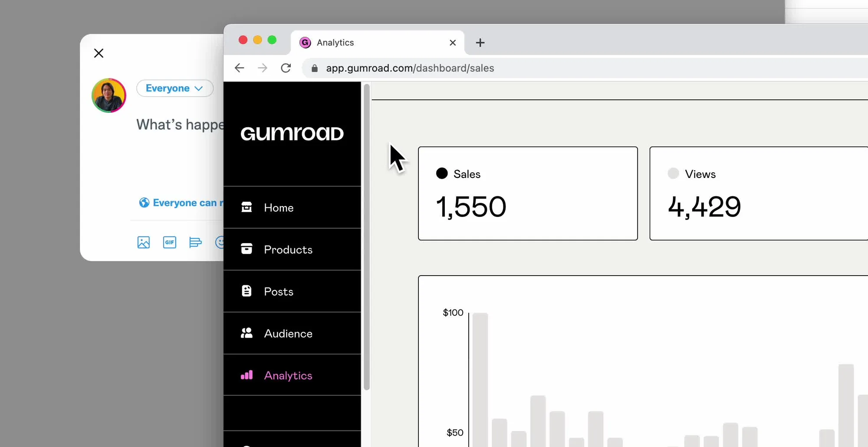The height and width of the screenshot is (447, 868).
Task: Click the $100 chart axis label
Action: click(x=453, y=312)
